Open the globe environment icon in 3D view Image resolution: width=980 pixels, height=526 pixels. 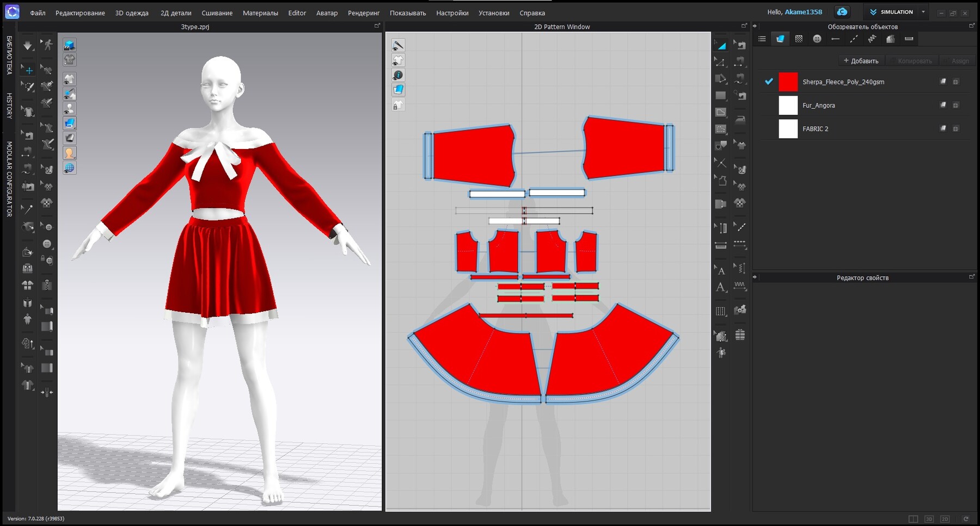[69, 168]
